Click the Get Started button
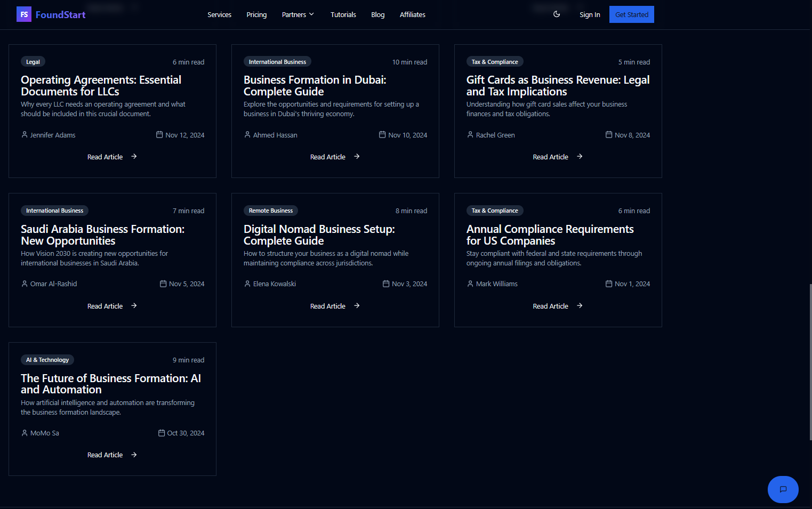This screenshot has width=812, height=509. pyautogui.click(x=632, y=14)
